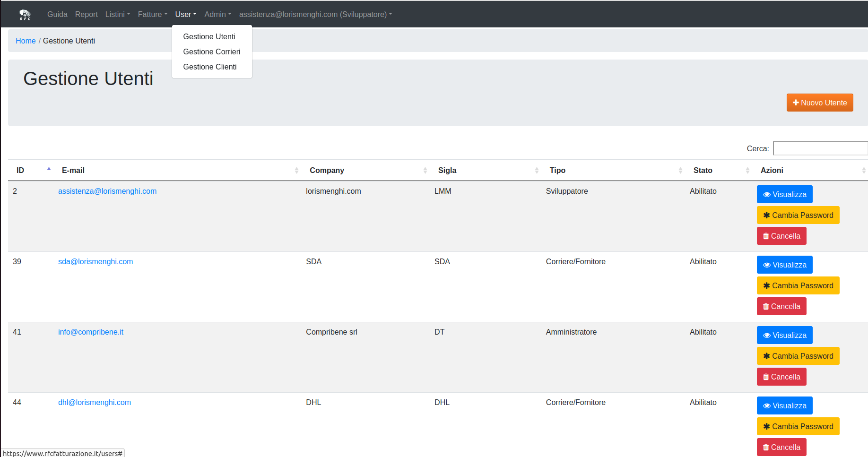Click Visualizza for assistenza@lorismenghi.com
Screen dimensions: 868x457
point(784,194)
